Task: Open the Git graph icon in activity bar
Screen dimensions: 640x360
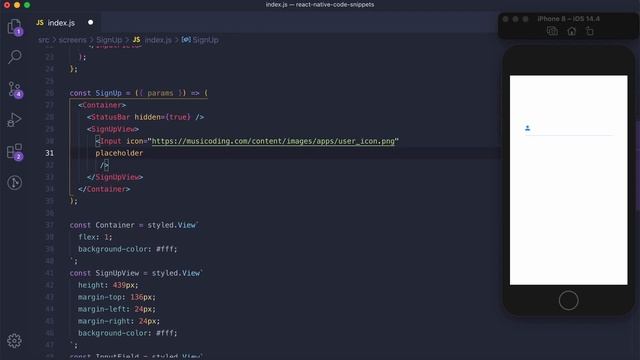Action: point(15,182)
